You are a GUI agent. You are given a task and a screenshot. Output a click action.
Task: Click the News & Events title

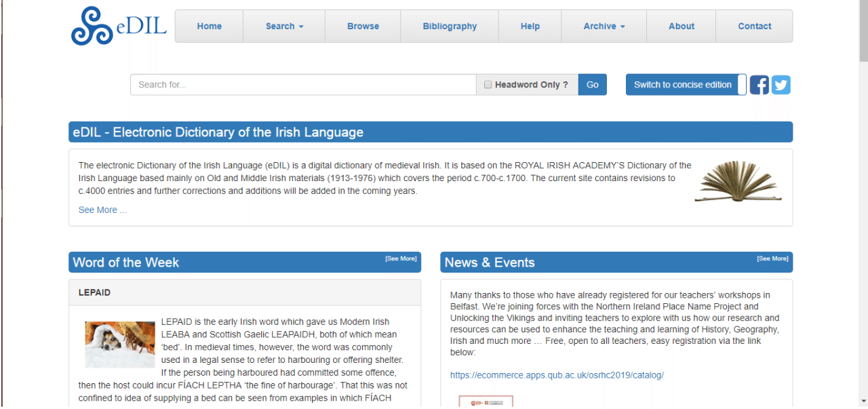click(490, 262)
